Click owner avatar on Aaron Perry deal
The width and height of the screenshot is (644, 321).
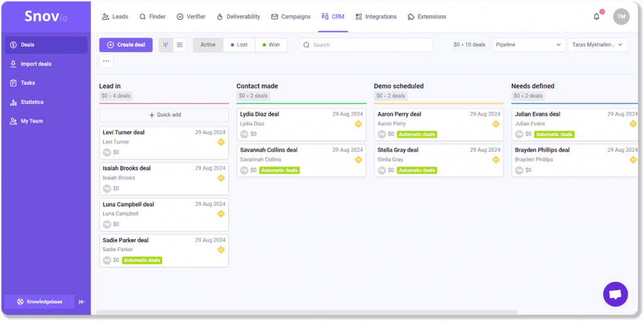(x=382, y=134)
